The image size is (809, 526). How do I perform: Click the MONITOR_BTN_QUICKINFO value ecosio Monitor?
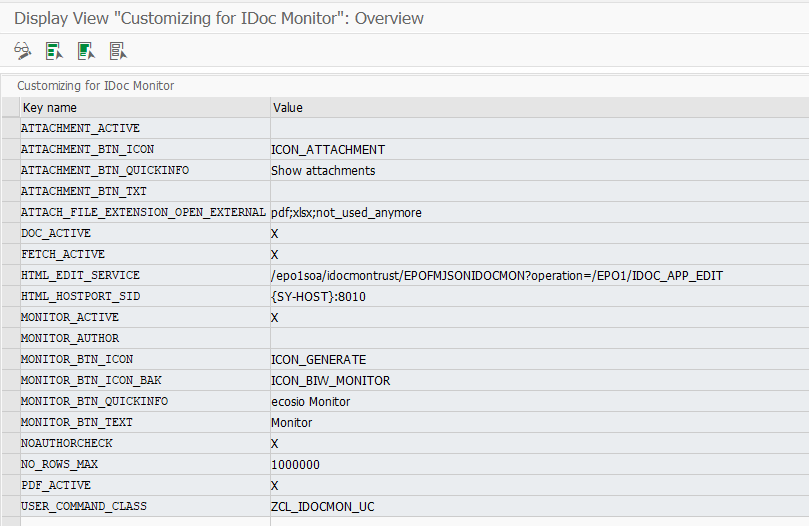point(311,402)
